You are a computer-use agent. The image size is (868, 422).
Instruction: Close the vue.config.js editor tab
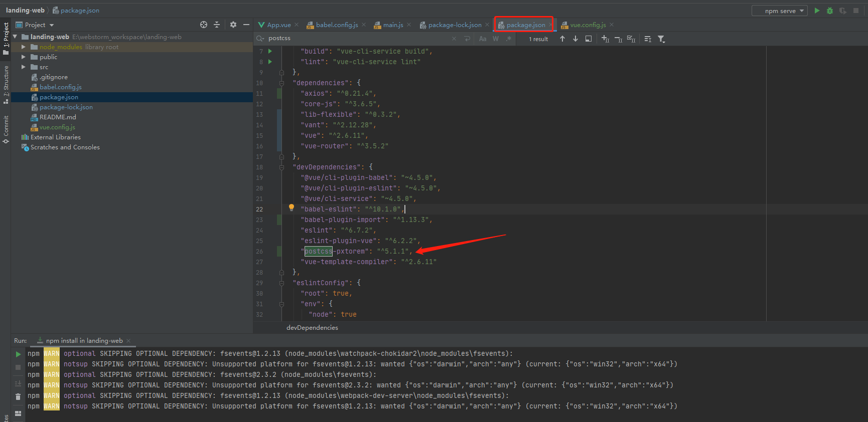point(612,25)
